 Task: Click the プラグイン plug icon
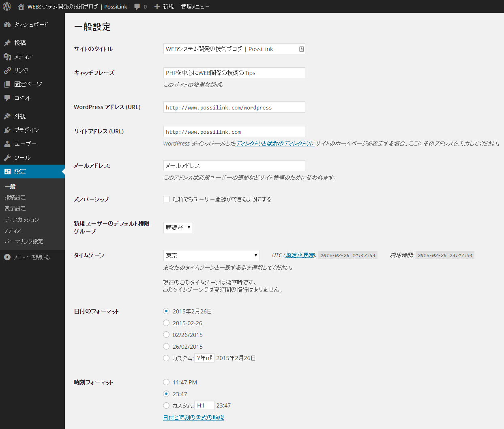click(x=7, y=130)
